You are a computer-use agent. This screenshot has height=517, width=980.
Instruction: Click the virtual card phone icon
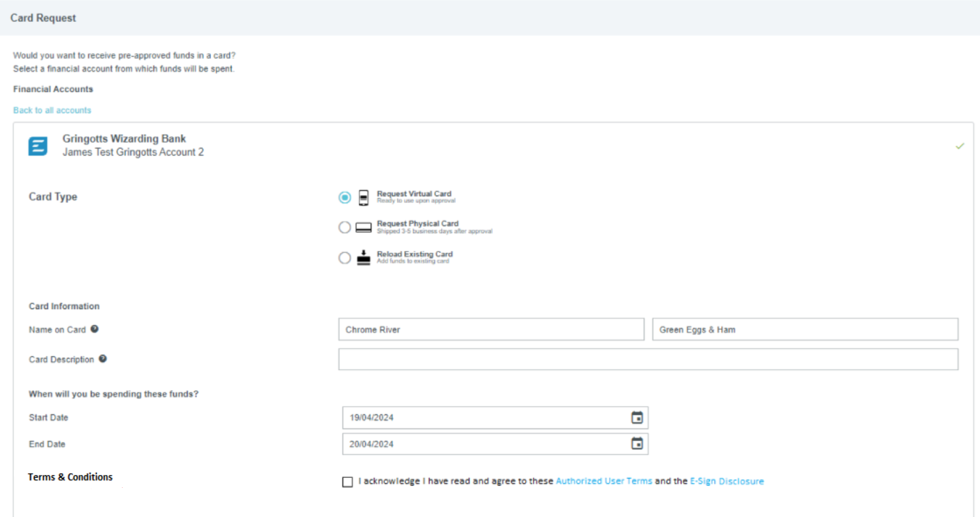click(x=363, y=197)
